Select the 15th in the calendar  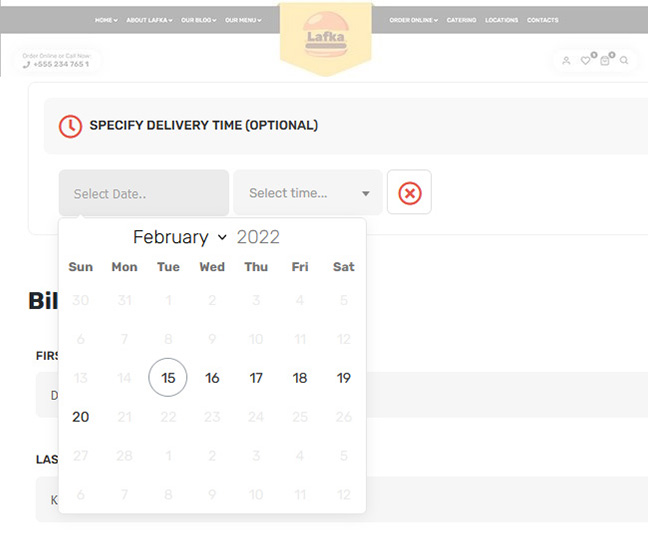pos(168,378)
